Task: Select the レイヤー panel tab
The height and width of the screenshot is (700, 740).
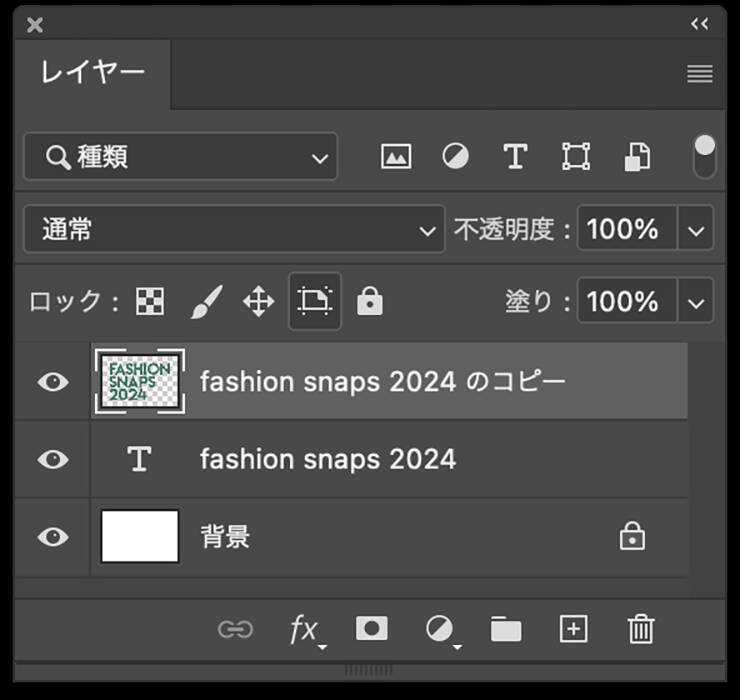Action: 93,73
